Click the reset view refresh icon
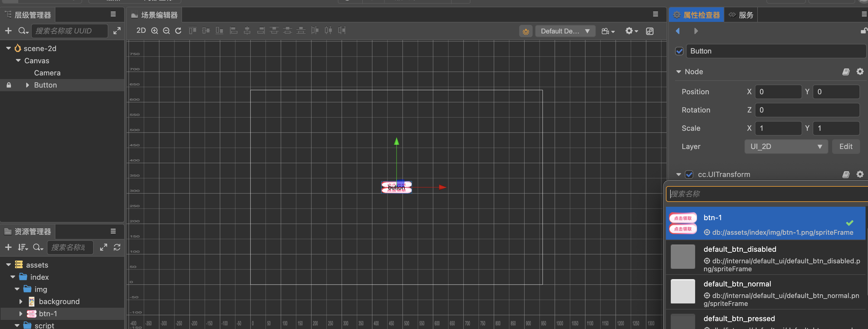This screenshot has width=868, height=329. [178, 31]
